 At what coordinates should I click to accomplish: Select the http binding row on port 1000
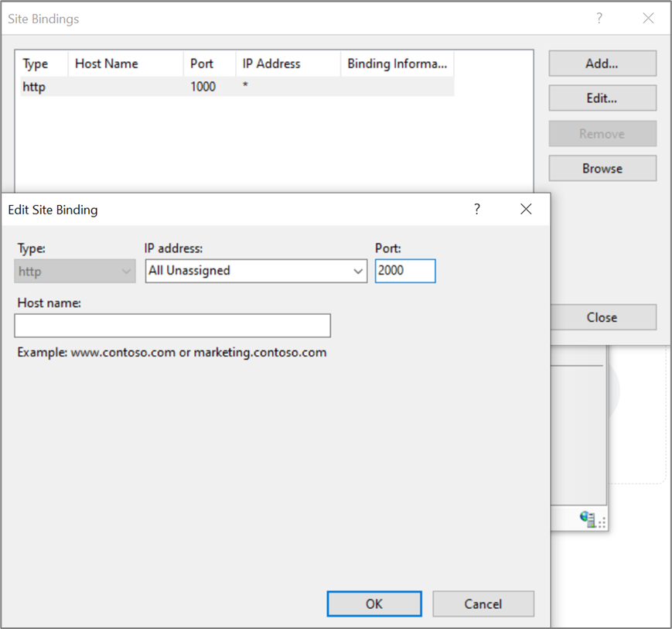pos(232,87)
